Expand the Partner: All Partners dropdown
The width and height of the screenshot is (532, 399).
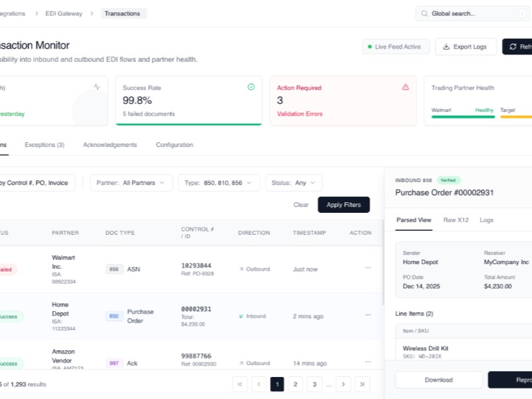click(x=131, y=183)
